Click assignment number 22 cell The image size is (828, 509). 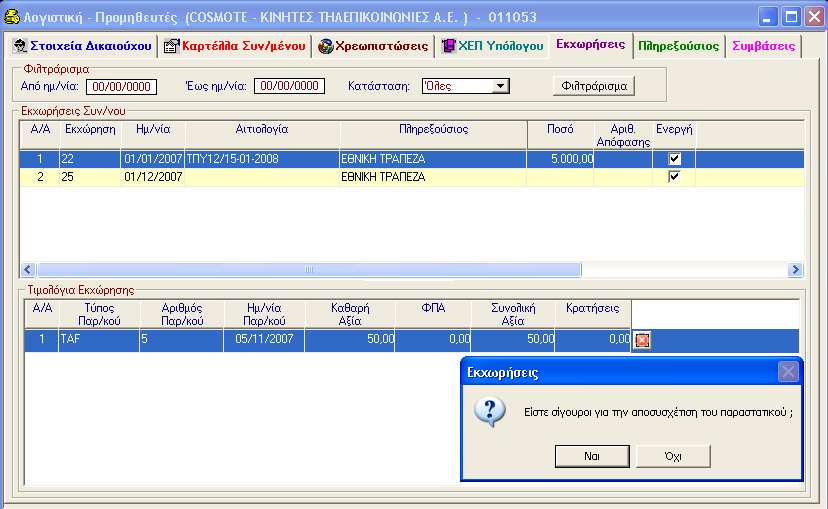pyautogui.click(x=90, y=159)
